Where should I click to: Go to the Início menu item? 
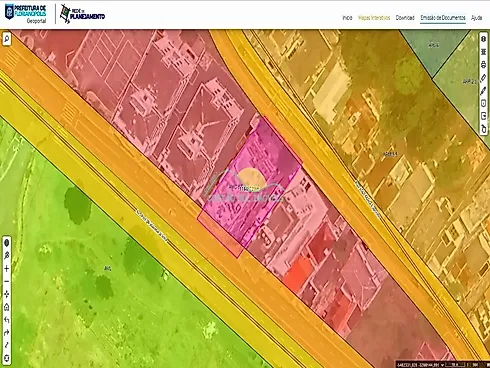347,18
